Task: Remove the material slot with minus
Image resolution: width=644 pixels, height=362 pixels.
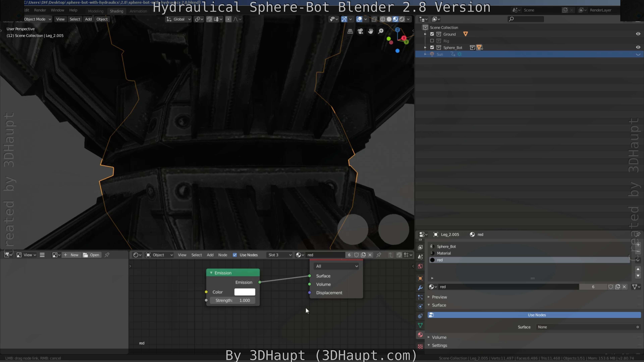Action: pyautogui.click(x=638, y=251)
